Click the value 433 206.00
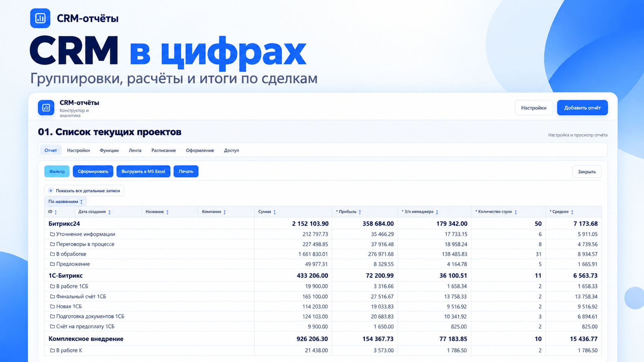Image resolution: width=644 pixels, height=362 pixels. (312, 275)
